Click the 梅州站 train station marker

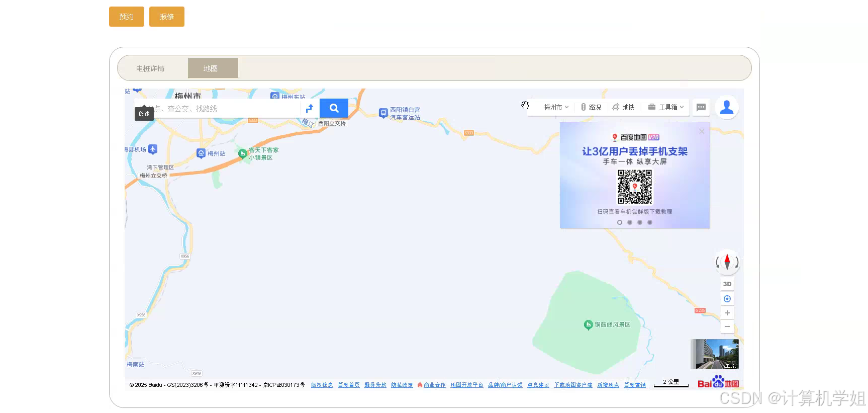pyautogui.click(x=201, y=153)
